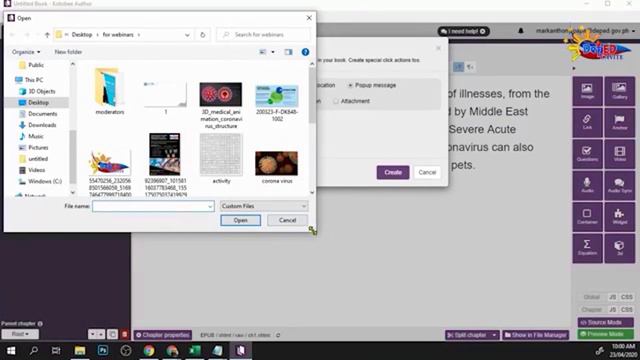
Task: Refresh the for webinars folder listing
Action: coord(202,35)
